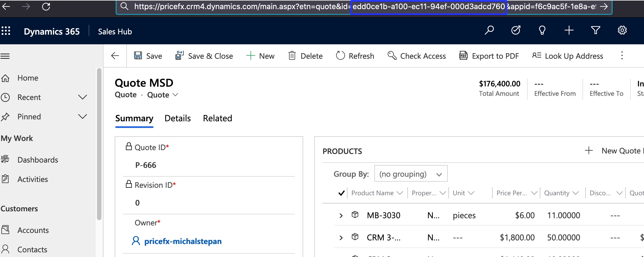Open Dashboards from the sidebar

(29, 160)
